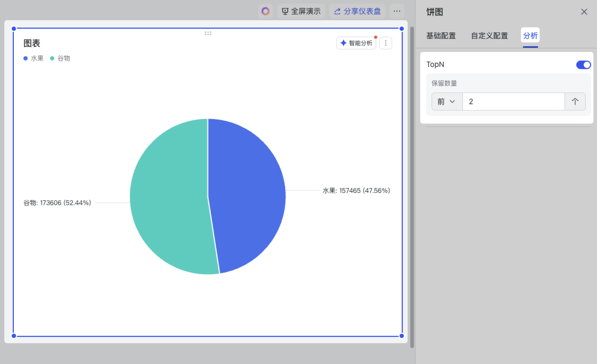Launch 智能分析 smart analysis
597x364 pixels.
tap(356, 43)
